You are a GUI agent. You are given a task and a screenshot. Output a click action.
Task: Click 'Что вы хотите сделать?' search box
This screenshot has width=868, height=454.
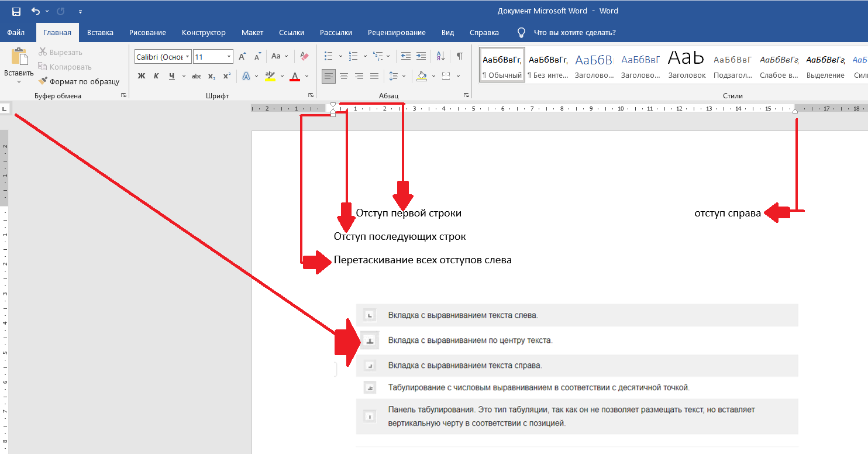pos(574,33)
